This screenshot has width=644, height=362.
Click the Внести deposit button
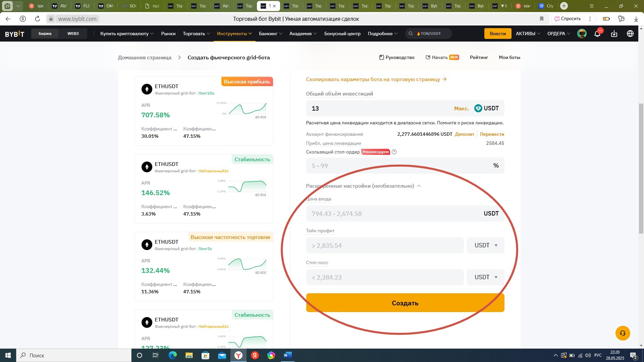tap(498, 34)
